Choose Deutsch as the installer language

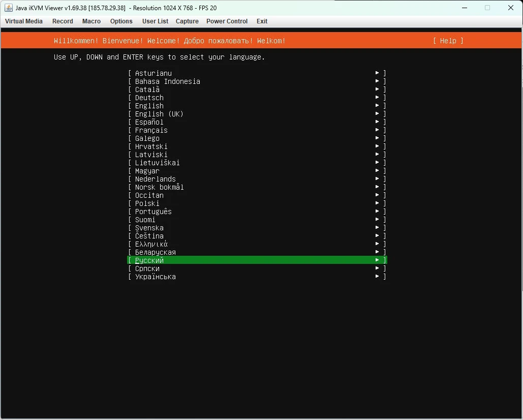149,98
